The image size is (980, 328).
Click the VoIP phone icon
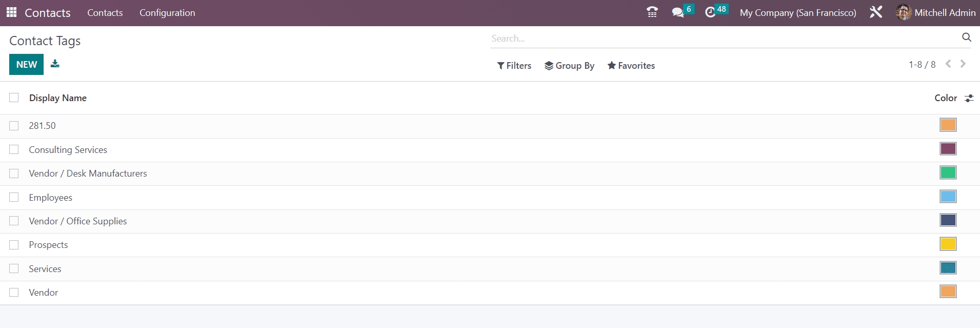pos(652,12)
